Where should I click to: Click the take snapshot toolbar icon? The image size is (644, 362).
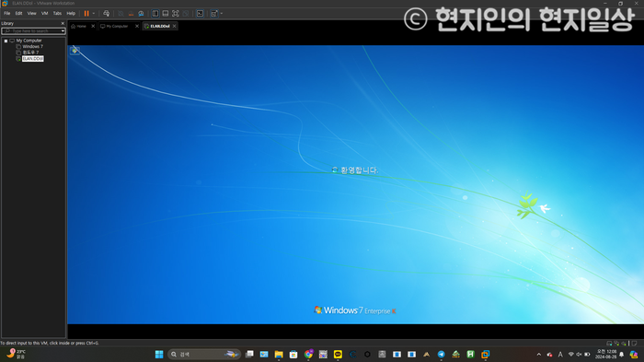(x=121, y=14)
